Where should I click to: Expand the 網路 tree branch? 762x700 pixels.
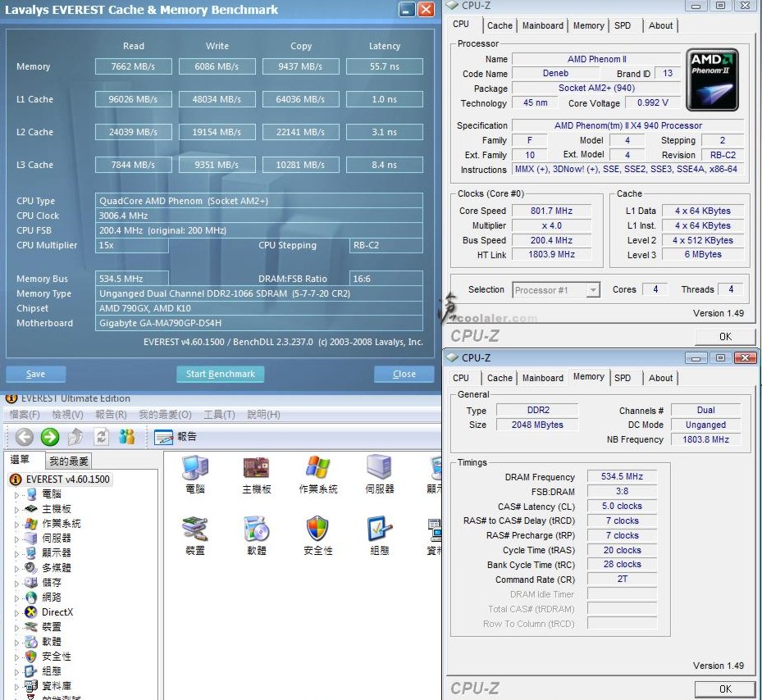(x=16, y=598)
